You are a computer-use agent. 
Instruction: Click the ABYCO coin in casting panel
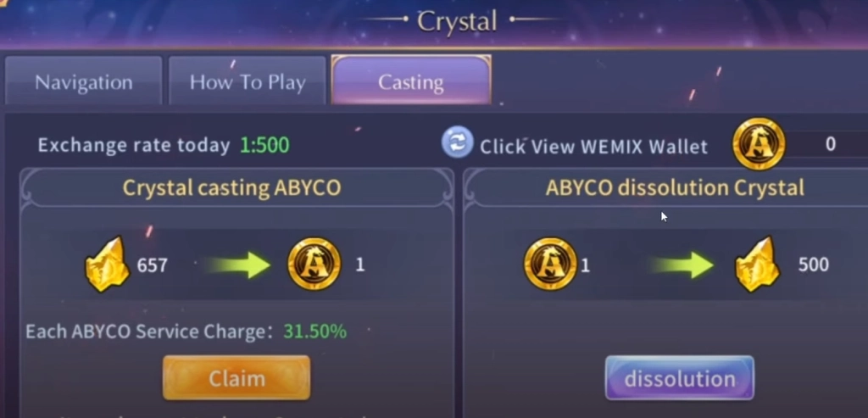(314, 264)
